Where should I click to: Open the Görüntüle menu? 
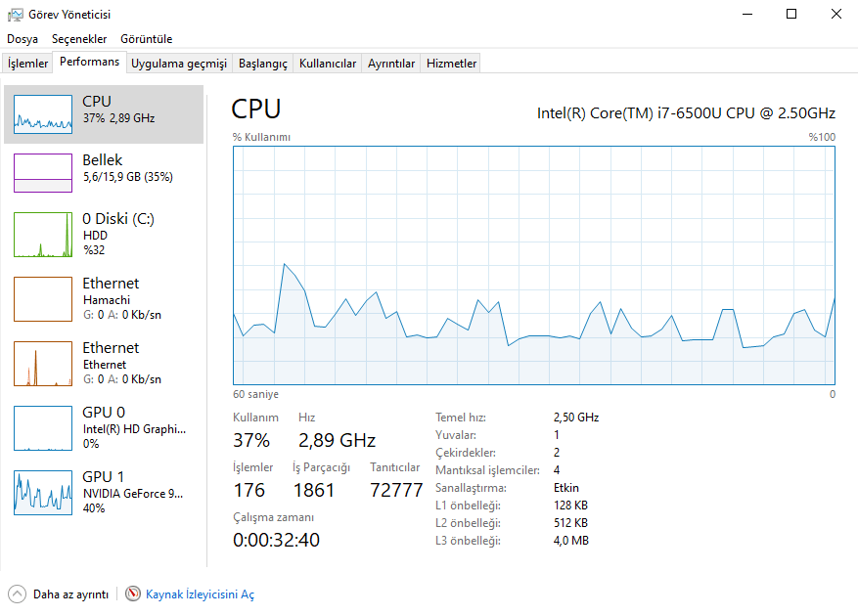coord(146,39)
